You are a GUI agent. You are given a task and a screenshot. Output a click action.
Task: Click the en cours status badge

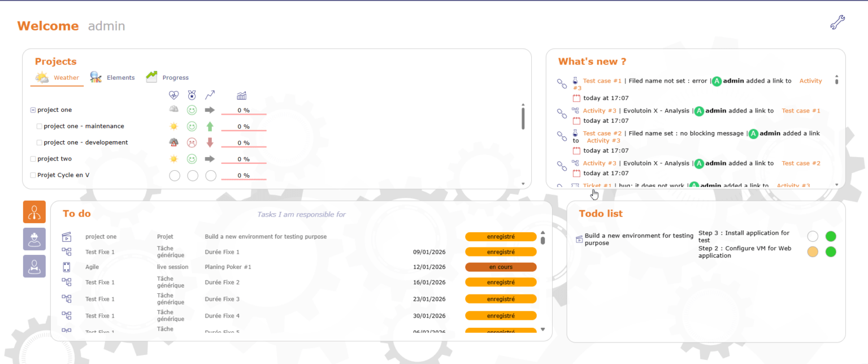pos(500,267)
